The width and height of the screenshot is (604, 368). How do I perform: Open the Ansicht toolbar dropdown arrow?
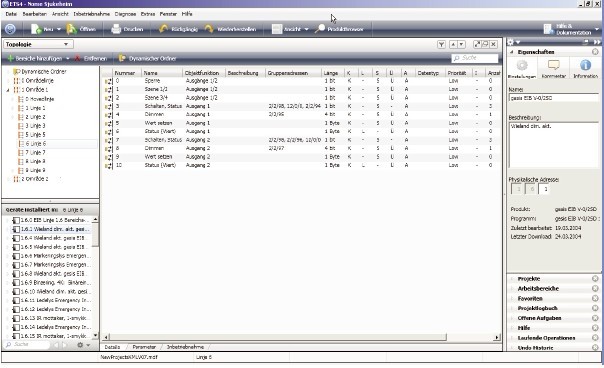pos(306,29)
